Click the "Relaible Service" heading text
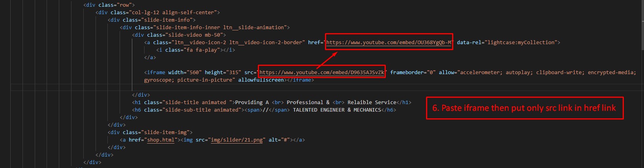The height and width of the screenshot is (168, 644). click(372, 103)
